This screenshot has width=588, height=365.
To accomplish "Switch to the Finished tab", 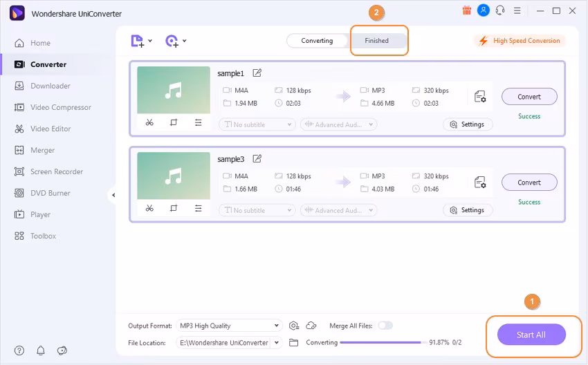I will 376,41.
